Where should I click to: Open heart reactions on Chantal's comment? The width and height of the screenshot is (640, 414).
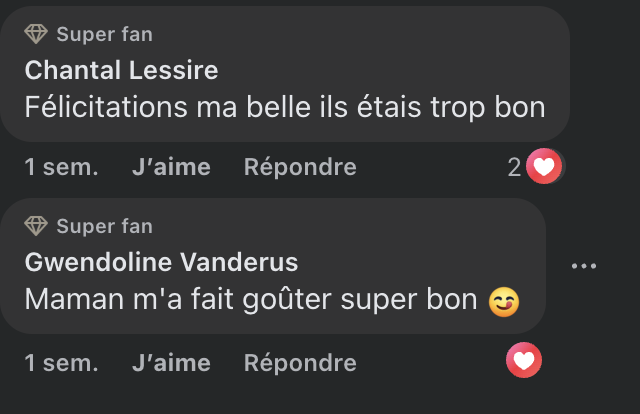543,167
